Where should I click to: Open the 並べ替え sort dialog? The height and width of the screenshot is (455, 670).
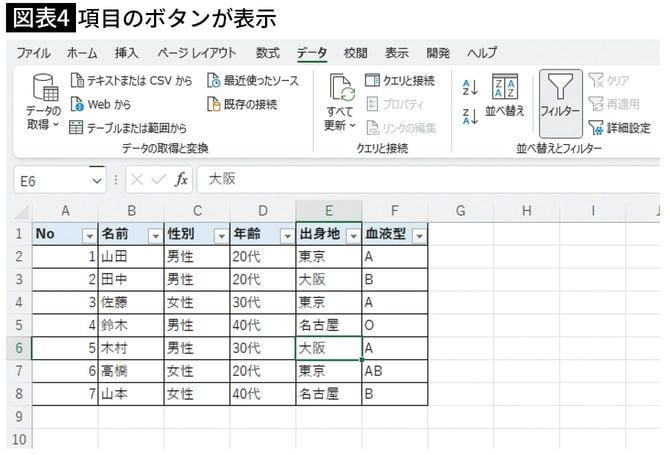[x=505, y=95]
